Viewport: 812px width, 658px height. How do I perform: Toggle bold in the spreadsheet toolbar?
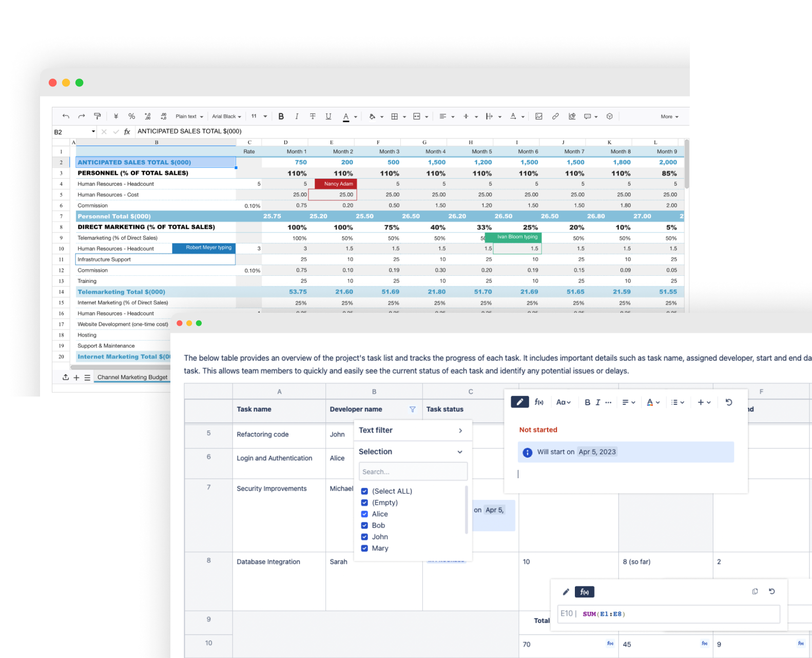[x=281, y=117]
